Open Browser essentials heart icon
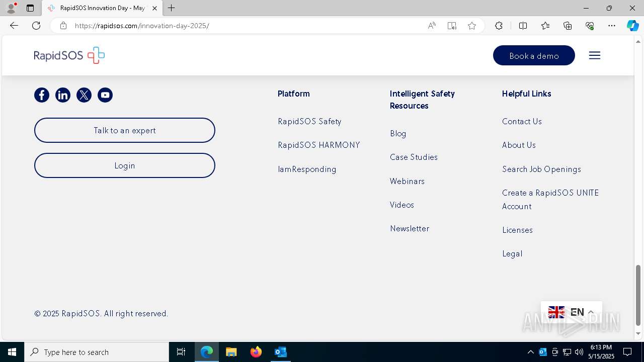The width and height of the screenshot is (644, 362). (x=590, y=26)
